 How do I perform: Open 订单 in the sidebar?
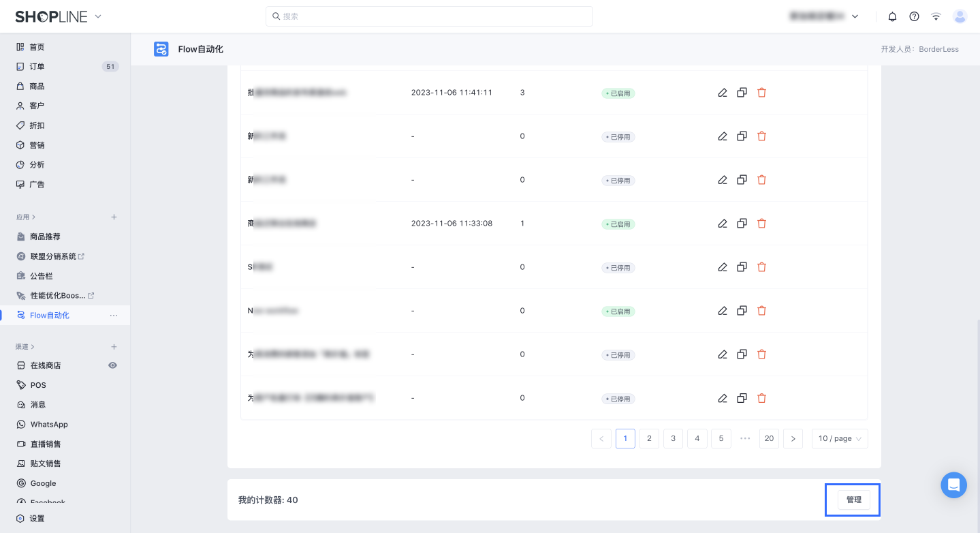point(37,67)
